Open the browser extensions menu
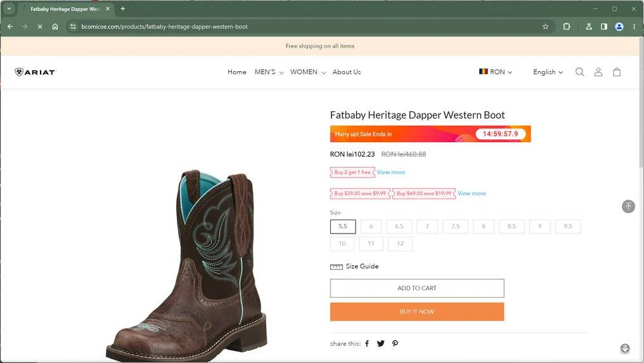This screenshot has height=363, width=644. coord(567,26)
